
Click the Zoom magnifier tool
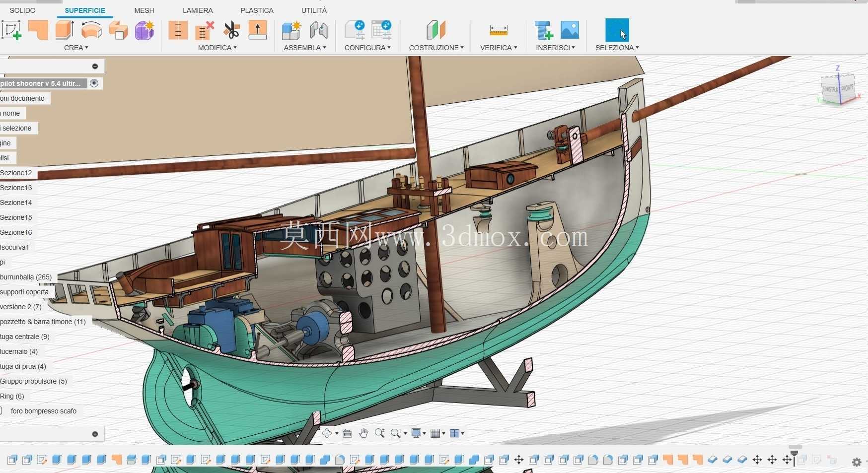point(379,433)
